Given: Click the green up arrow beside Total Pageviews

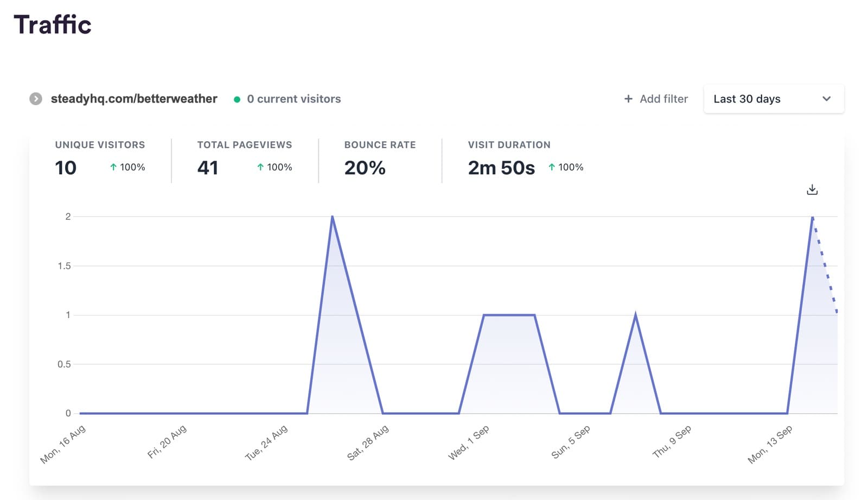Looking at the screenshot, I should tap(260, 167).
